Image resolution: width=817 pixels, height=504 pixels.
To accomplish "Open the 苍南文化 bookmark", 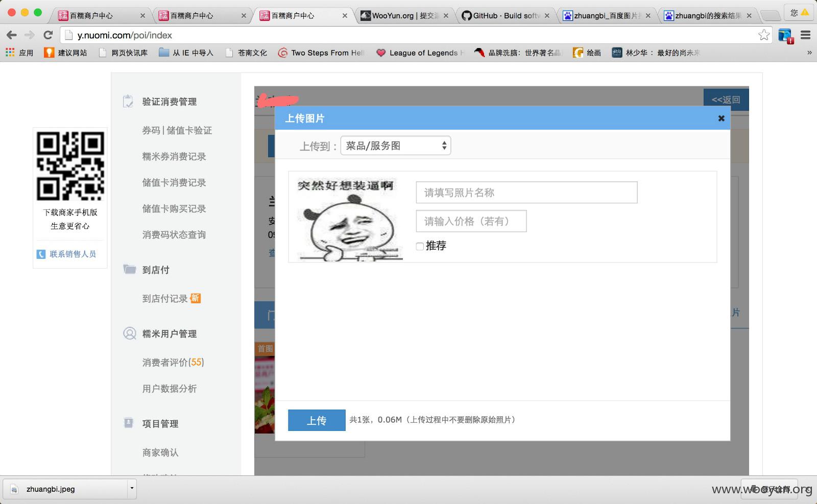I will pos(246,53).
